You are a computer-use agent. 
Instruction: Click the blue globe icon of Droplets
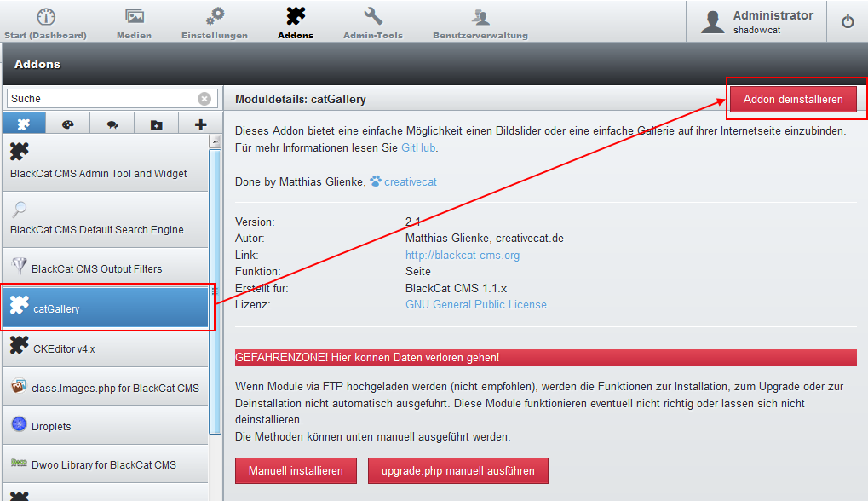(19, 424)
